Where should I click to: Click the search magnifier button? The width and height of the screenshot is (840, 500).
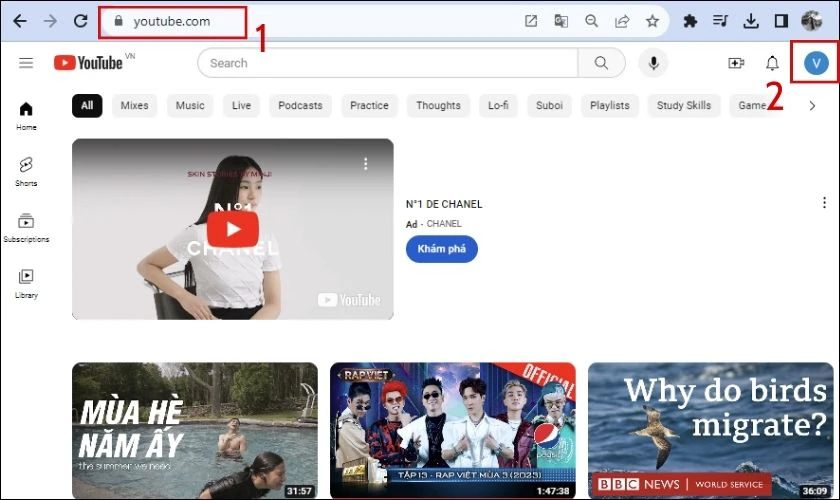(x=602, y=63)
